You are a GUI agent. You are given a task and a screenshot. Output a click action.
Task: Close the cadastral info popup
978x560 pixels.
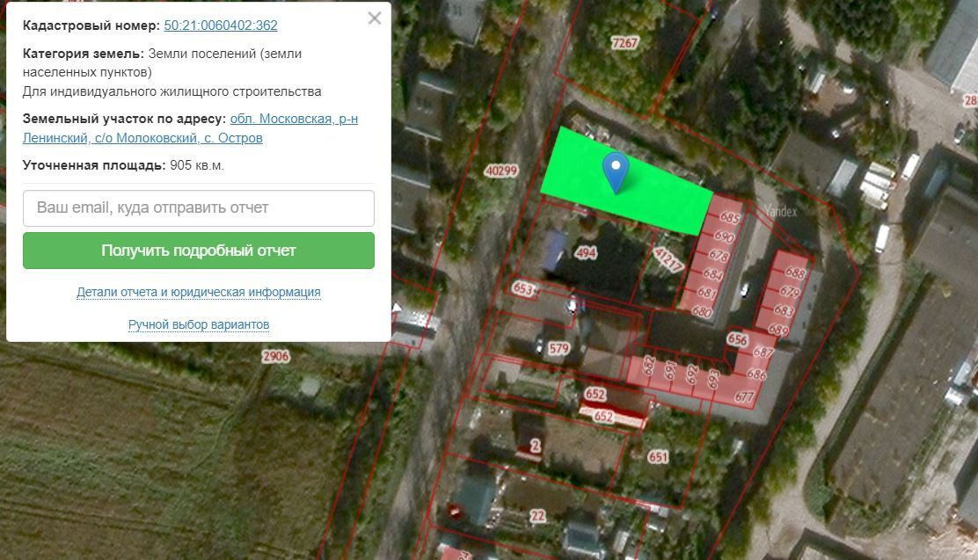click(375, 18)
